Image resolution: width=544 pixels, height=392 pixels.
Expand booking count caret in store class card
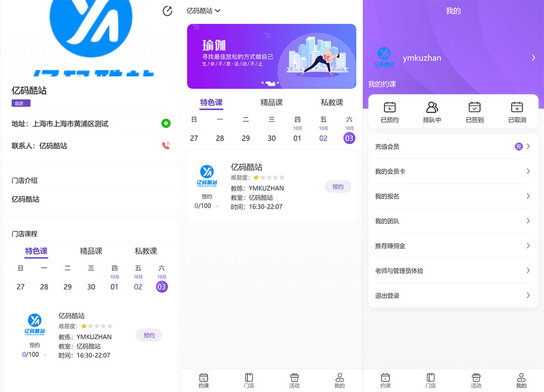45,355
